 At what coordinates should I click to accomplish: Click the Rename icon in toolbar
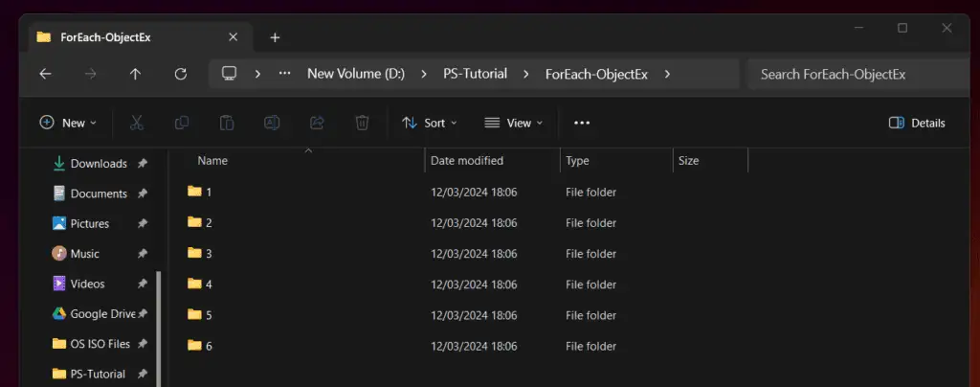click(x=272, y=124)
